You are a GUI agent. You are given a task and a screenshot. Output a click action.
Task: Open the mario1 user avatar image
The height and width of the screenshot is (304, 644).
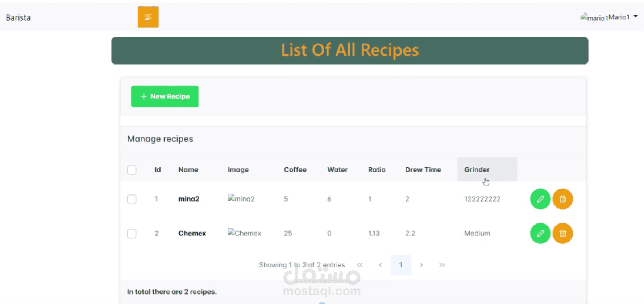tap(594, 17)
